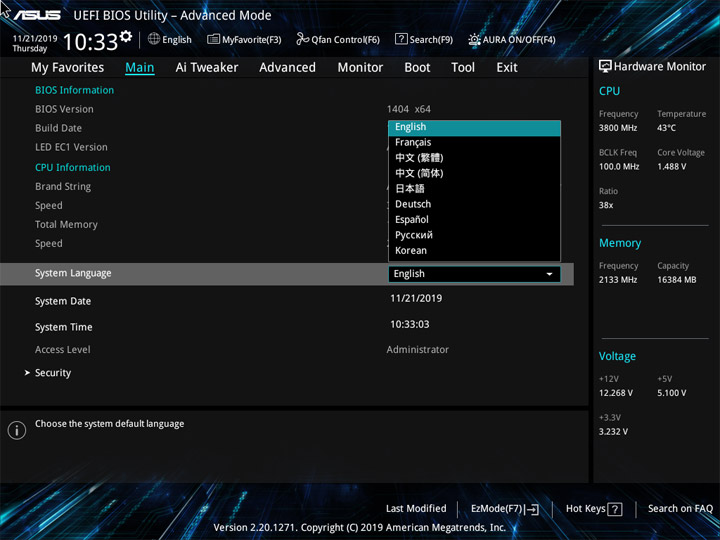Pick 日本語 from the language list
720x540 pixels.
pos(474,189)
